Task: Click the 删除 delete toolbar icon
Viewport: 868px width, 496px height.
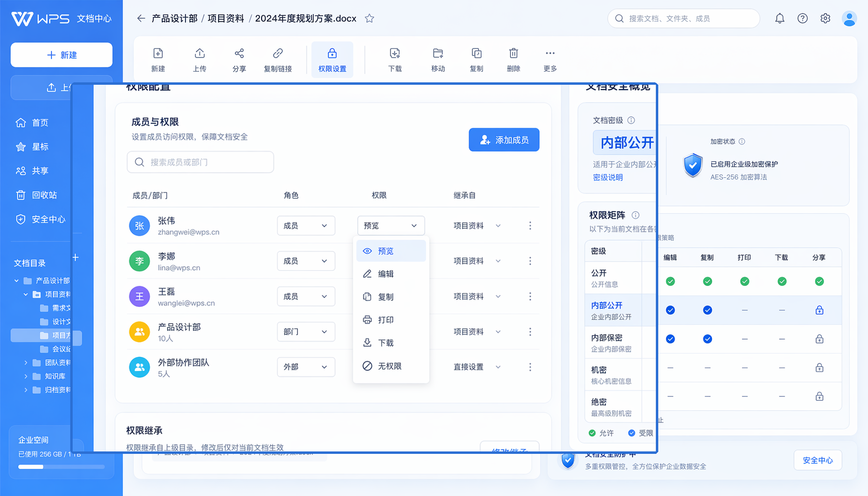Action: [513, 53]
